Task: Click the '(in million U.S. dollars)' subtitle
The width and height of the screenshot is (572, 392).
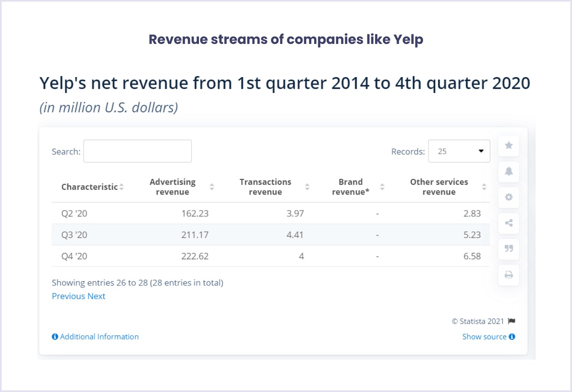Action: coord(109,108)
